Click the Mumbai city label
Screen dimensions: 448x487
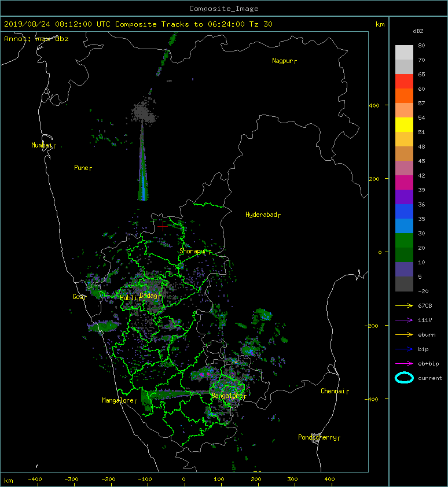tap(42, 145)
